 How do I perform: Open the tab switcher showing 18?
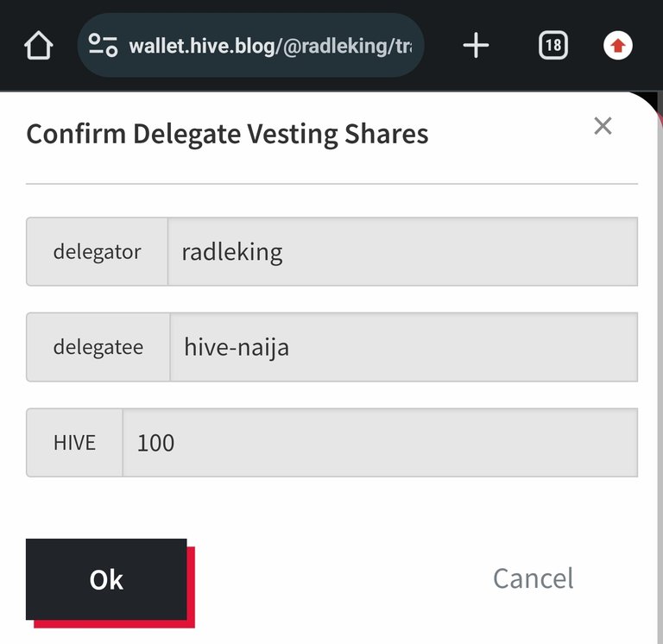(x=553, y=45)
